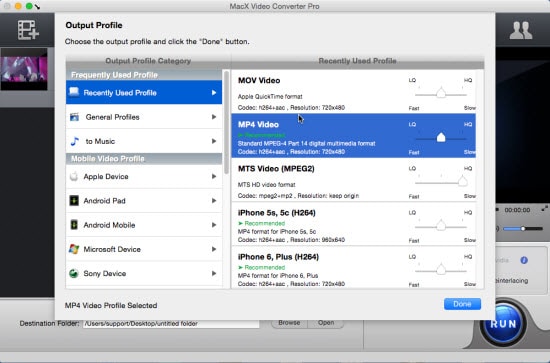The width and height of the screenshot is (550, 363).
Task: Click MP4 Video quality slider handle
Action: pos(441,137)
